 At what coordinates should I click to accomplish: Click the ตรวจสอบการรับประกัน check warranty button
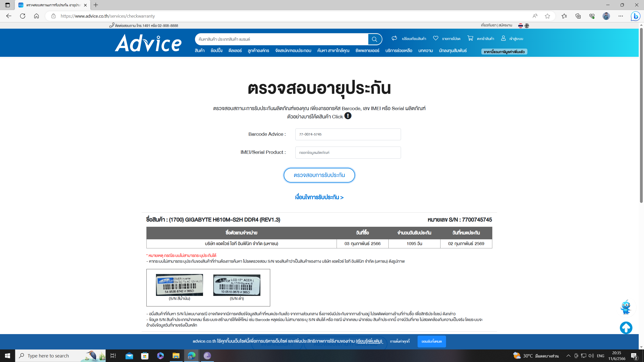319,175
